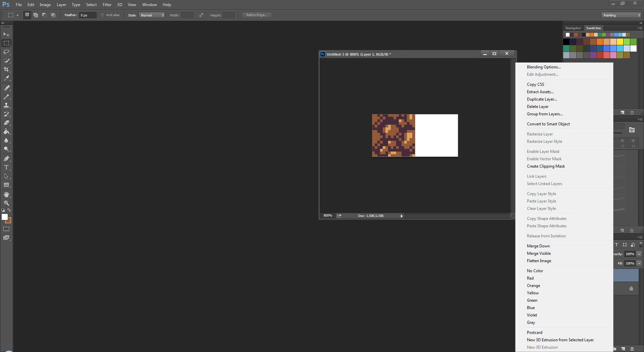Select the Hand tool
This screenshot has height=352, width=644.
6,194
